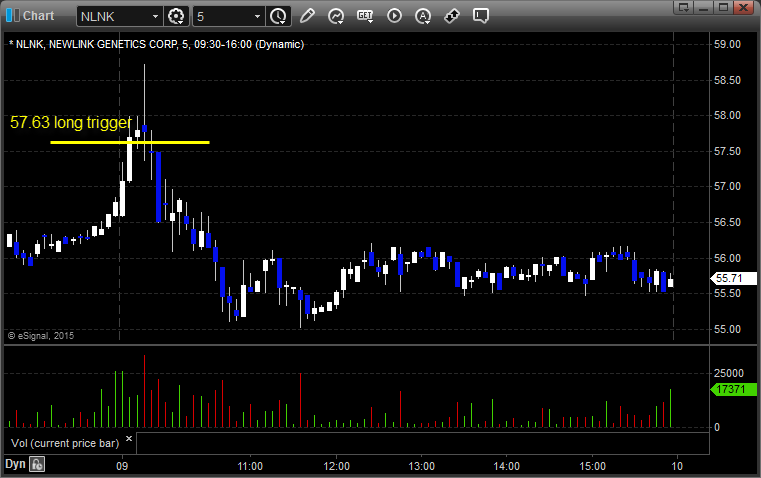Click the circled A alerts icon
The height and width of the screenshot is (478, 761).
[423, 16]
